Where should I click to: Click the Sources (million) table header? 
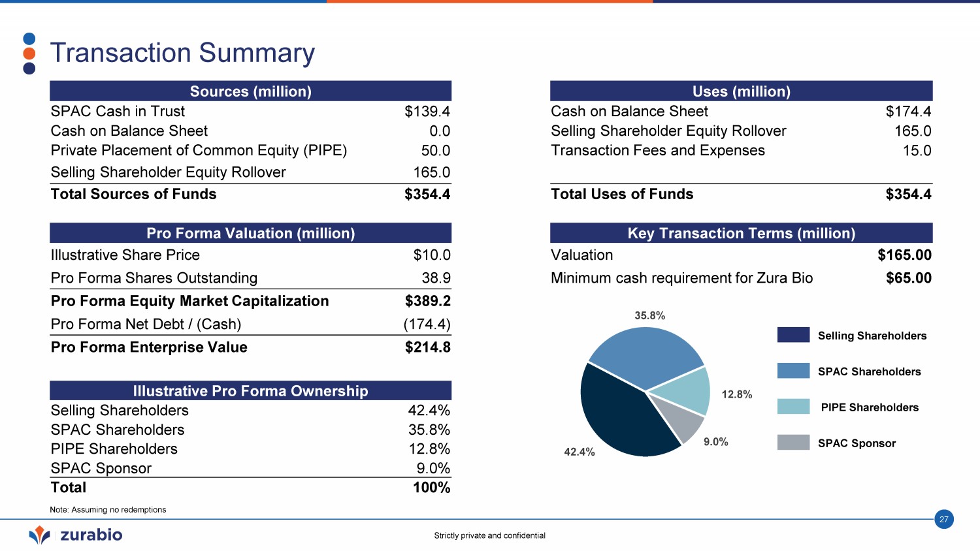pyautogui.click(x=250, y=91)
